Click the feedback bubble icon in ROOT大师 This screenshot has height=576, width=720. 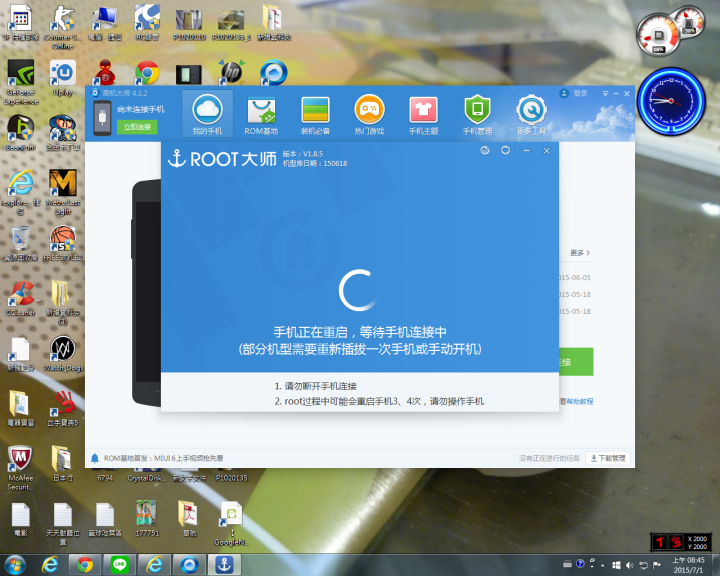click(505, 151)
